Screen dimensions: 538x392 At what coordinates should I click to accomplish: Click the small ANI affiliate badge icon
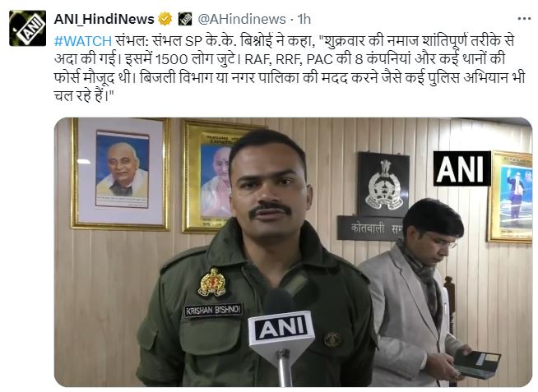point(185,19)
